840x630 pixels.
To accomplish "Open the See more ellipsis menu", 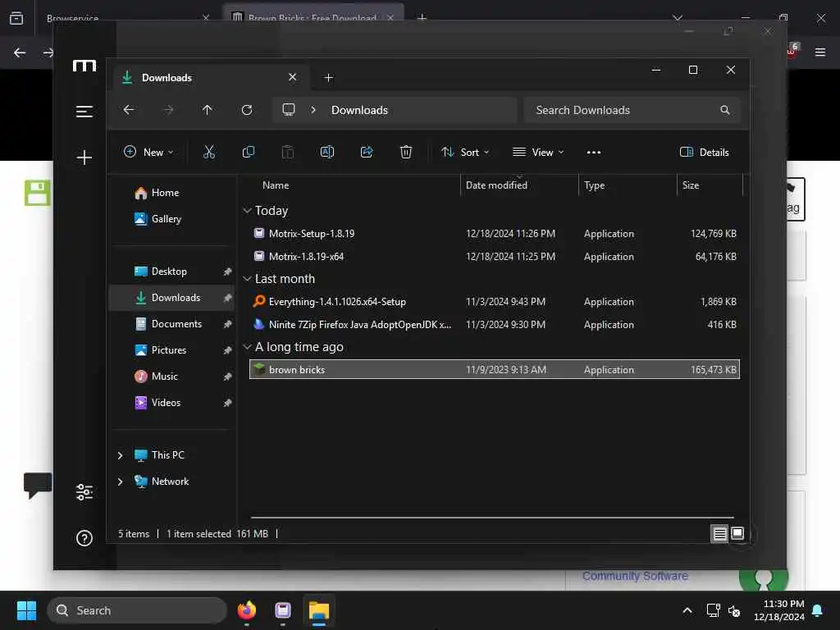I will coord(594,152).
